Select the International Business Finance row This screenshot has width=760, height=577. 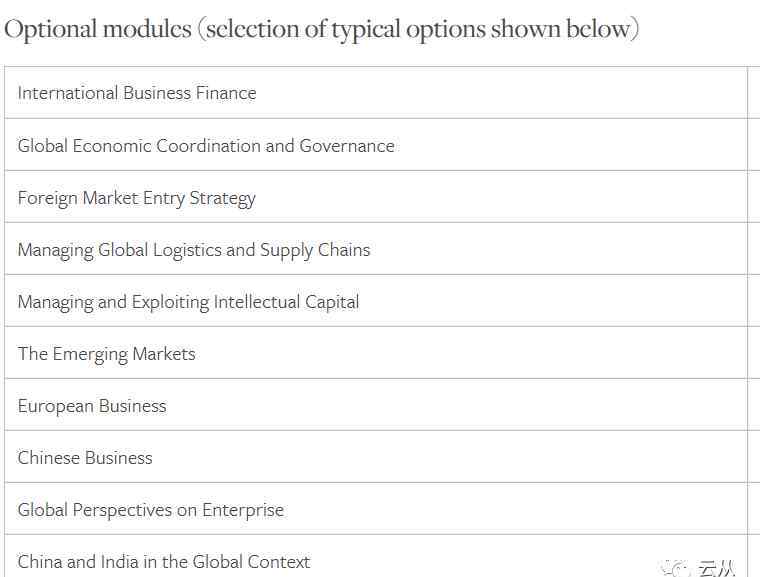click(376, 93)
